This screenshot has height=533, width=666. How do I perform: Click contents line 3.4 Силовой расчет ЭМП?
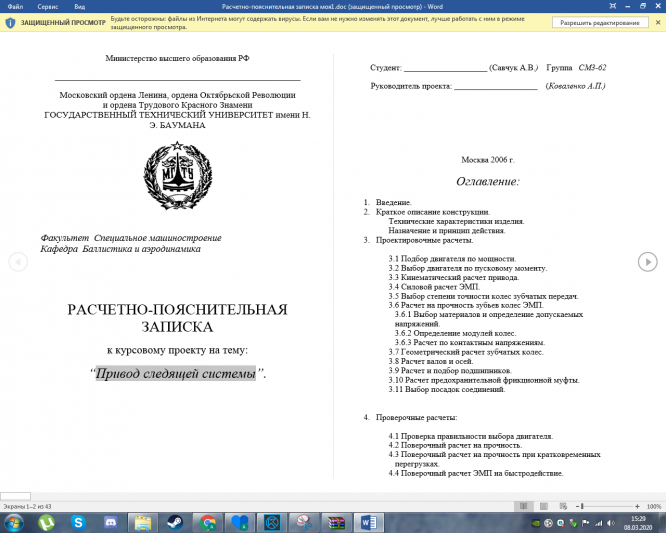(x=434, y=287)
